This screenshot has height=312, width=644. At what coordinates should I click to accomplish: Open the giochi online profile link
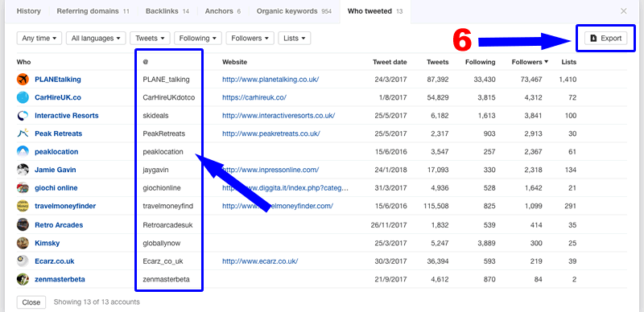(x=56, y=187)
